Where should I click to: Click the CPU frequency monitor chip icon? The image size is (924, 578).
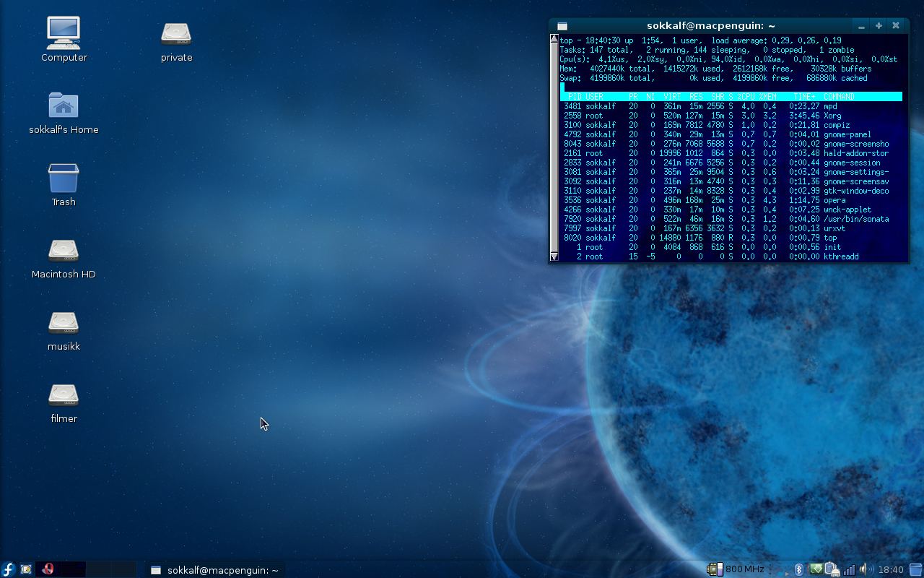click(x=715, y=569)
